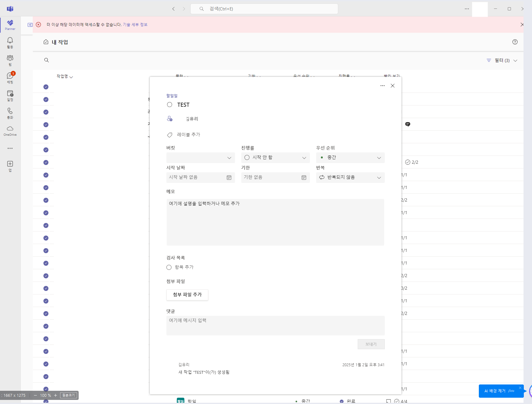Open the 통화 (Calls) phone icon
532x404 pixels.
[10, 113]
